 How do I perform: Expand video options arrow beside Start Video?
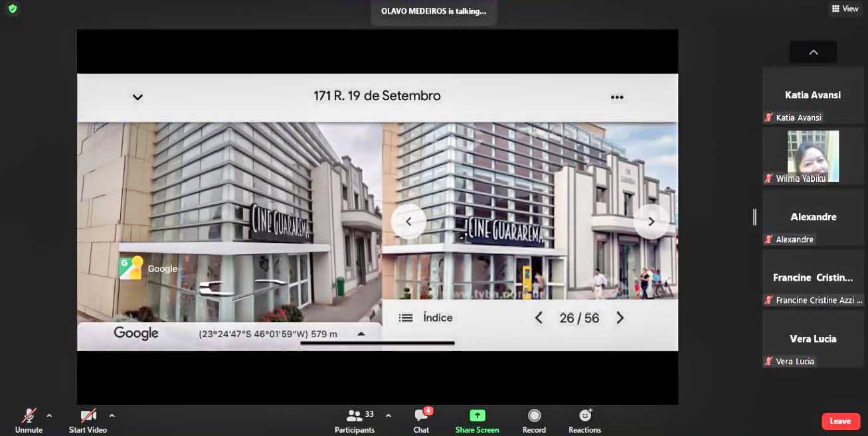point(112,415)
